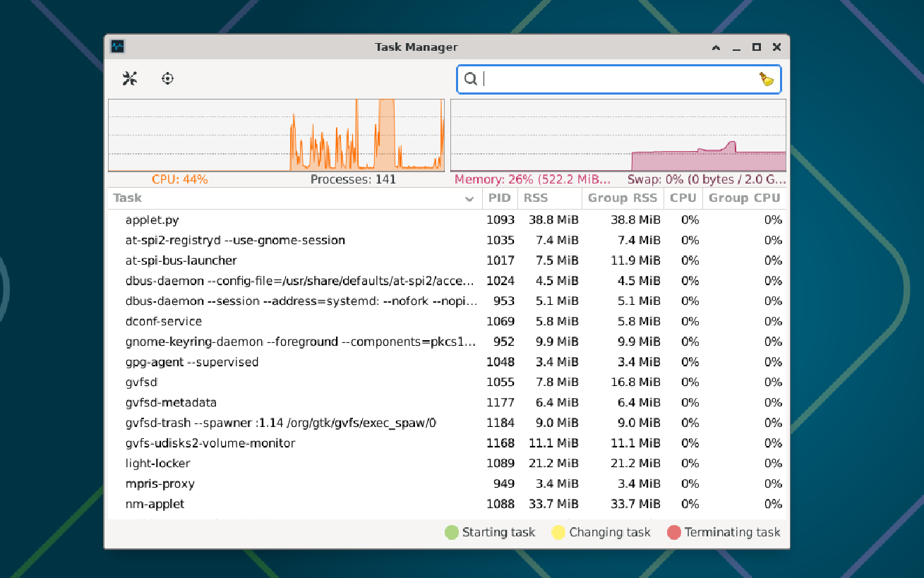Select the gvfs-udisks2-volume-monitor process
Screen dimensions: 924x578
tap(447, 444)
